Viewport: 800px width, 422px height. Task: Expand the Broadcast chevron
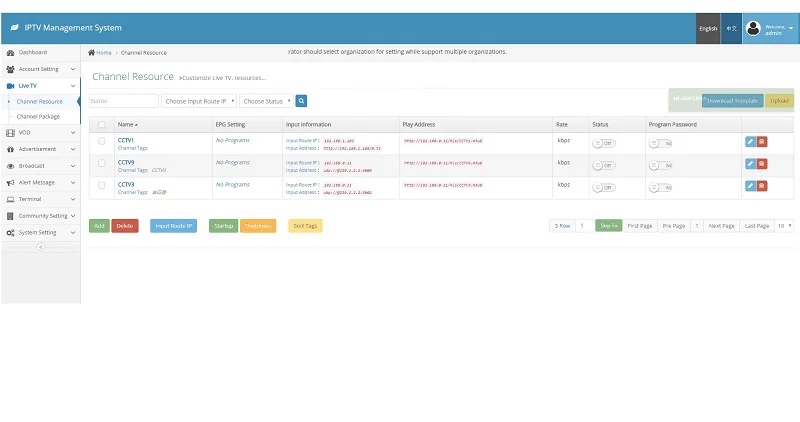click(x=73, y=166)
